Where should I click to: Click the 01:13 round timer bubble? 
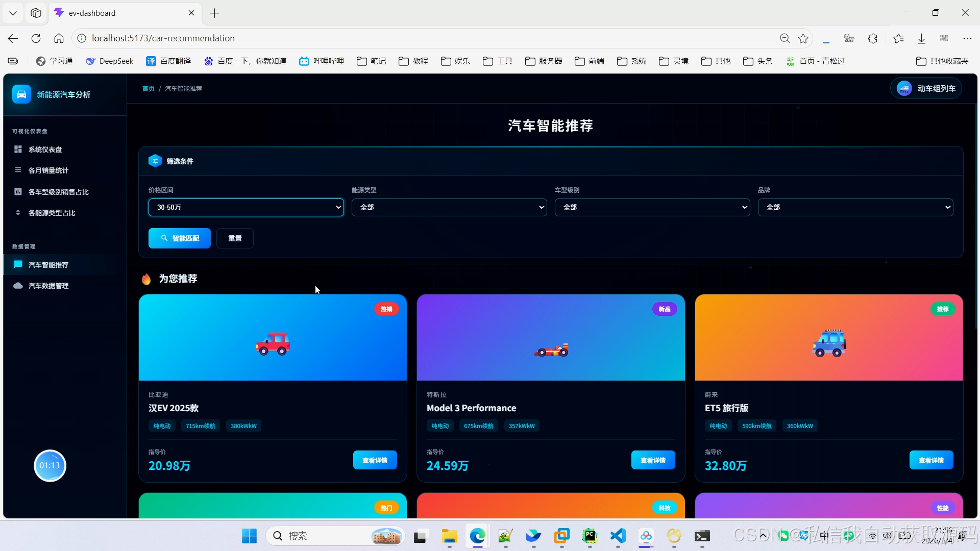[50, 465]
